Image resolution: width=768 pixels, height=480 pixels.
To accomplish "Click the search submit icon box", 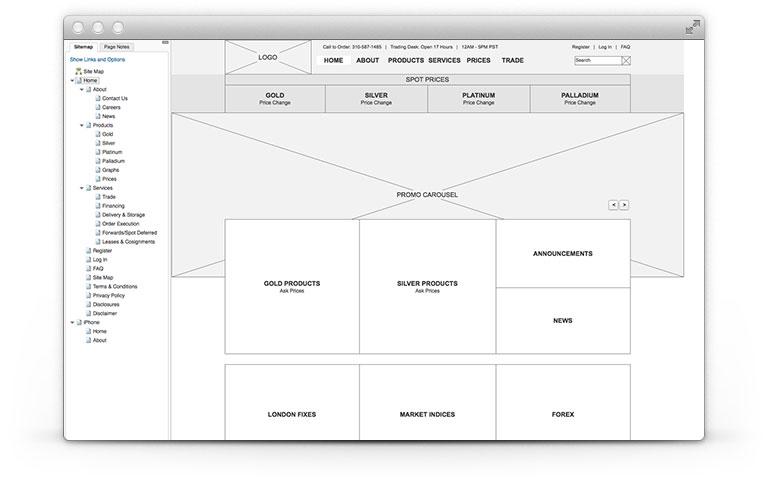I will coord(626,61).
